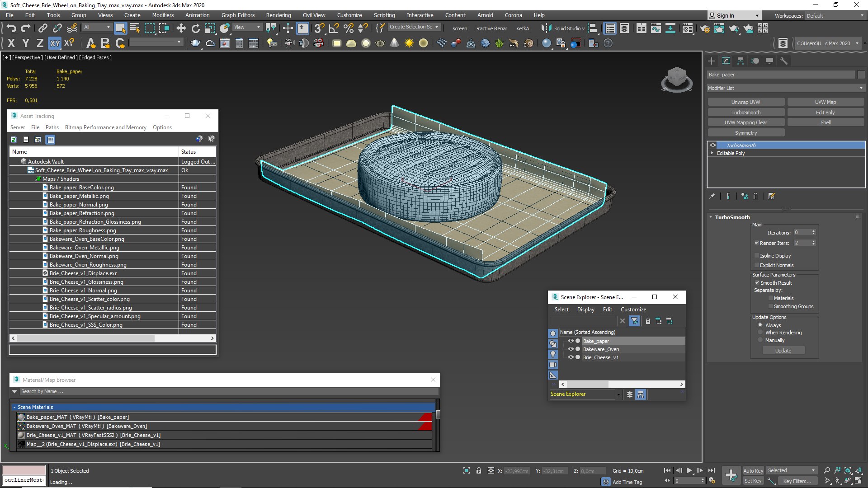Open the Utilities wrench panel

tap(784, 61)
